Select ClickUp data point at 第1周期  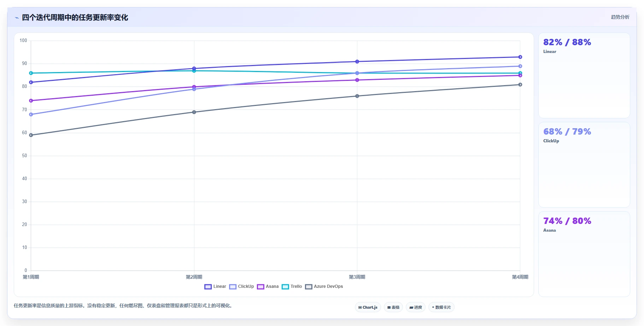tap(31, 114)
